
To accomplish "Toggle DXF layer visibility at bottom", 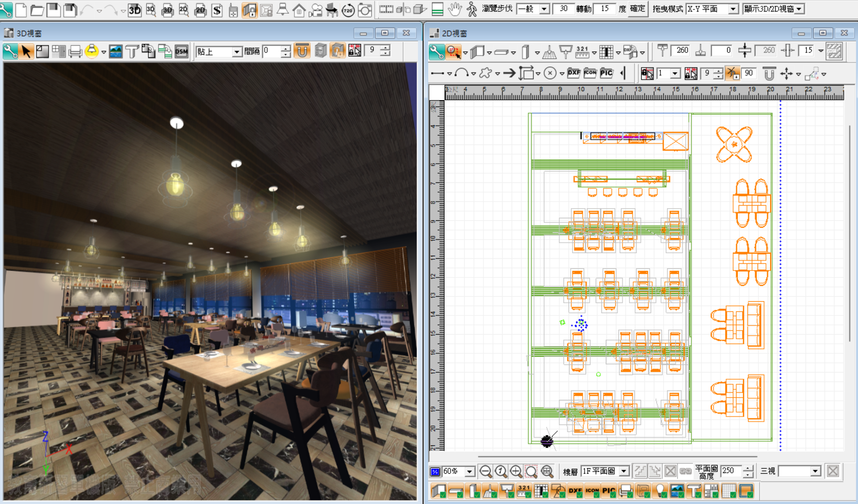I will [575, 491].
